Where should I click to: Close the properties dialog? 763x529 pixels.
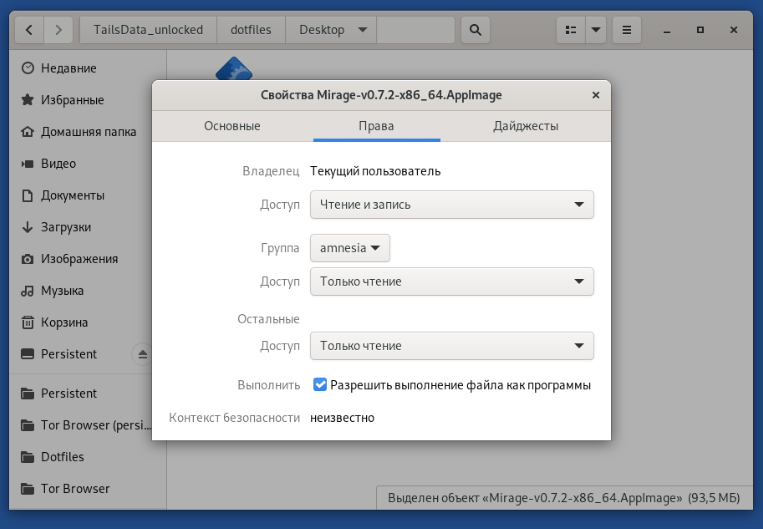[595, 96]
